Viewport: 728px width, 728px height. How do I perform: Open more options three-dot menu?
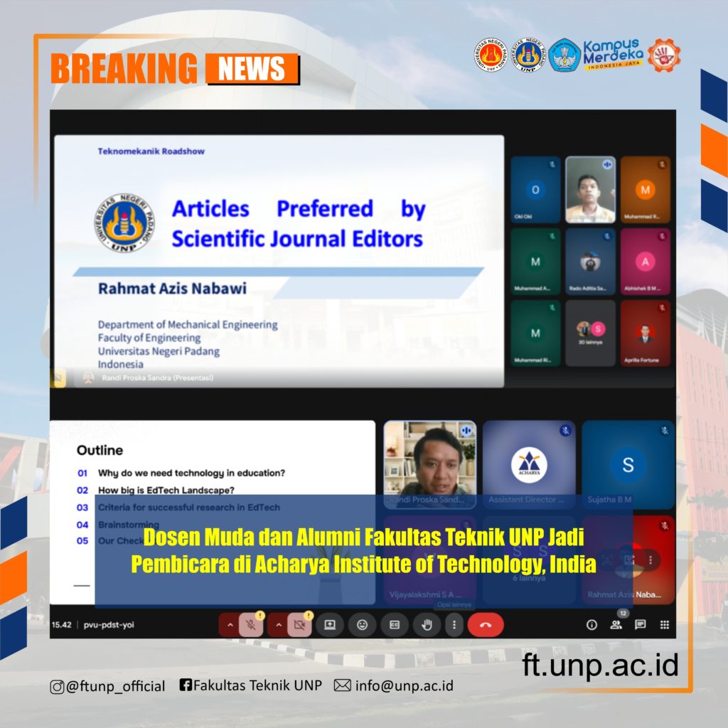click(x=454, y=625)
